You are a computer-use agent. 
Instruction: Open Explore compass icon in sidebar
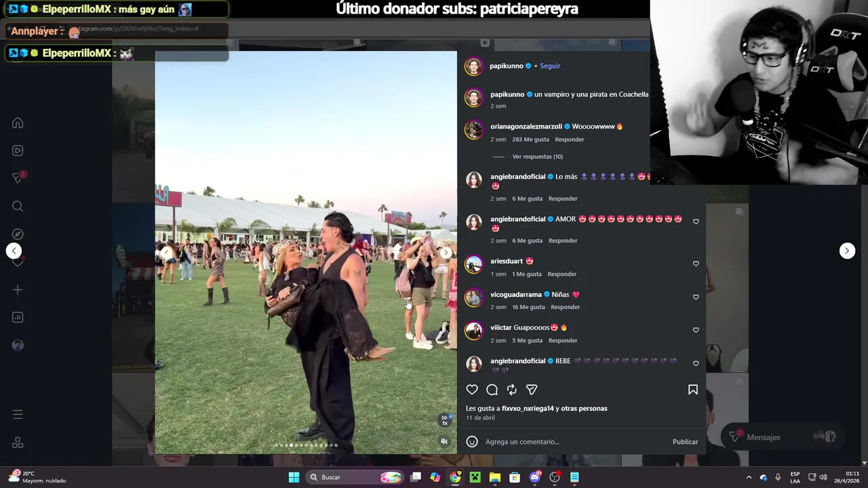[18, 234]
